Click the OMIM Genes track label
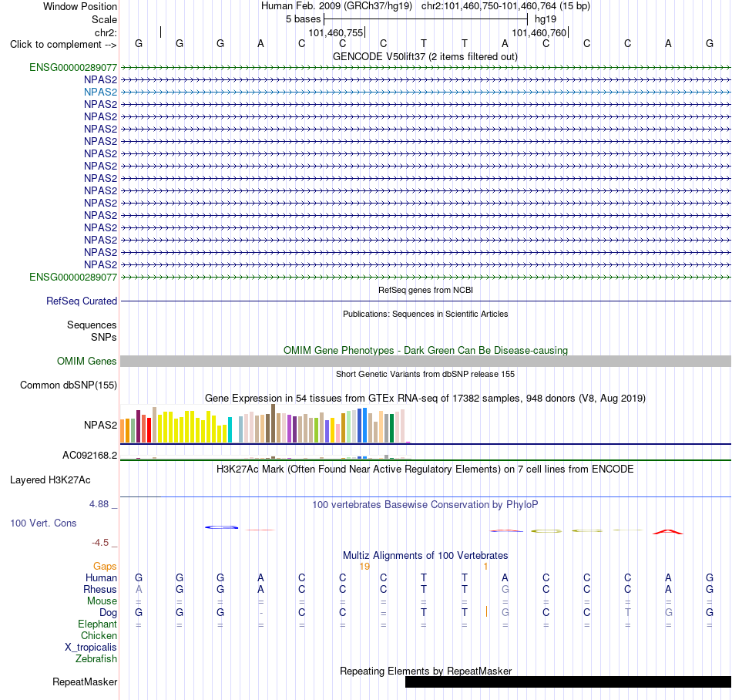The width and height of the screenshot is (732, 700). coord(86,361)
